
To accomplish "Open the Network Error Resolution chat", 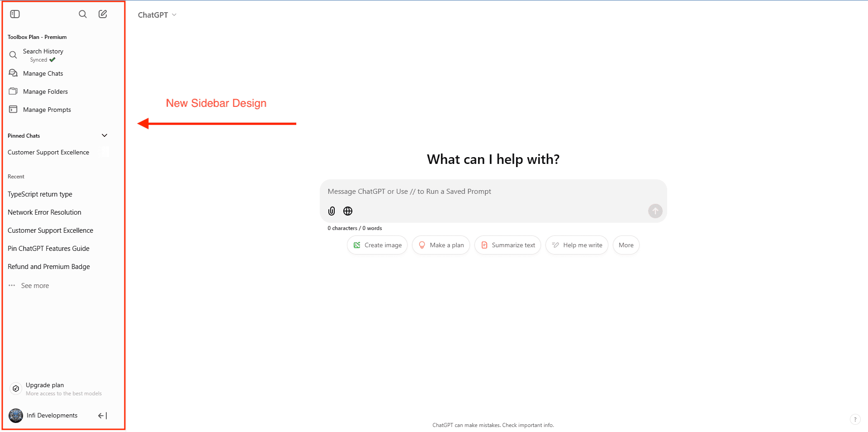I will 44,212.
